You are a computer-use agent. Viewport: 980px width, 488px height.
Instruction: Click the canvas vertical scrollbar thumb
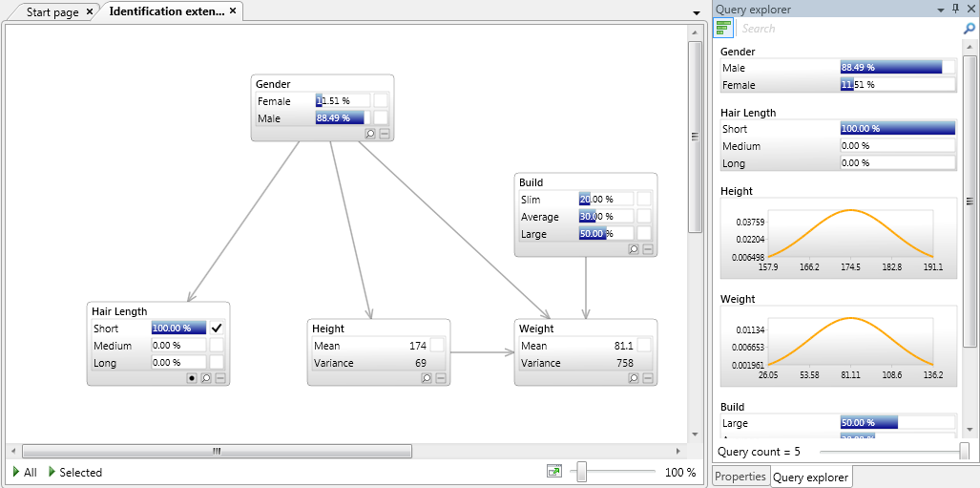point(695,137)
